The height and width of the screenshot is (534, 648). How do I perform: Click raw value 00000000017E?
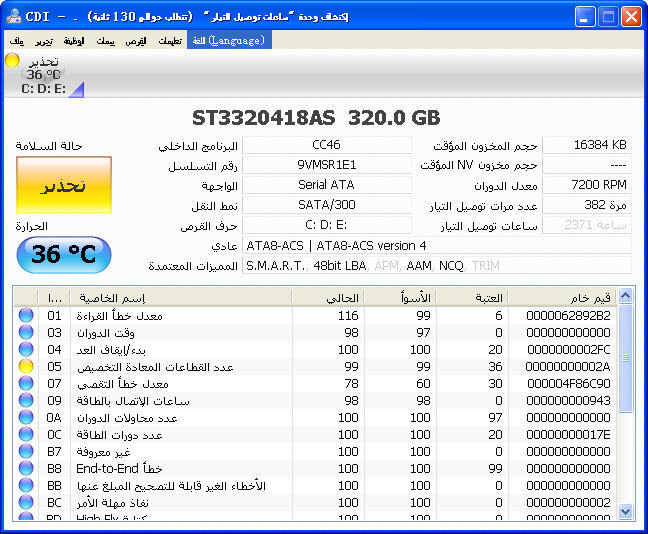(x=568, y=434)
